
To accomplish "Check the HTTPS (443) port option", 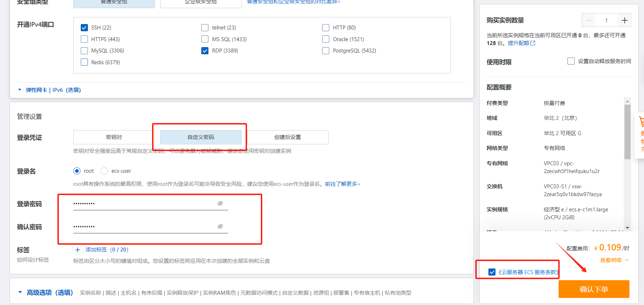I will pyautogui.click(x=84, y=39).
